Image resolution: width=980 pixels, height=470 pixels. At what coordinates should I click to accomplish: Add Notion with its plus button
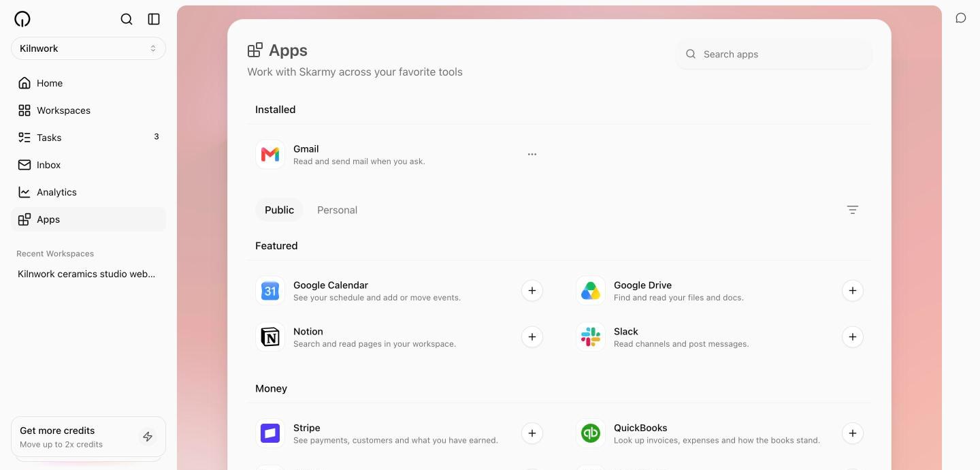coord(532,337)
